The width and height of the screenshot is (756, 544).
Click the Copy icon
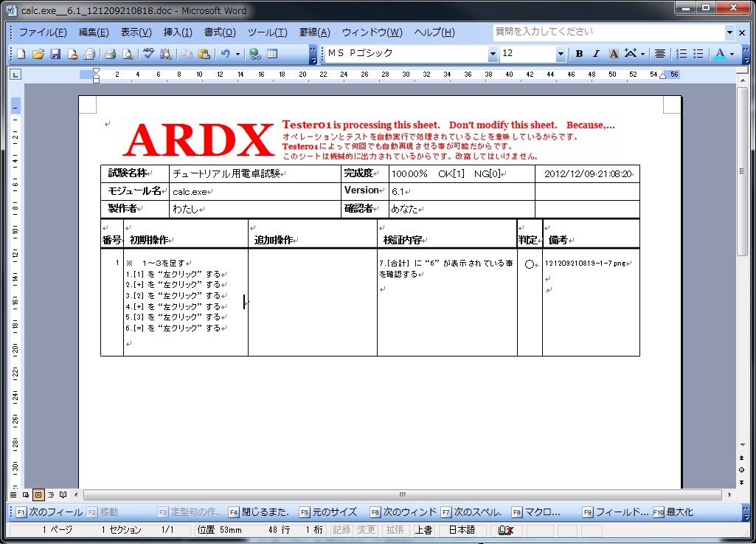point(187,54)
